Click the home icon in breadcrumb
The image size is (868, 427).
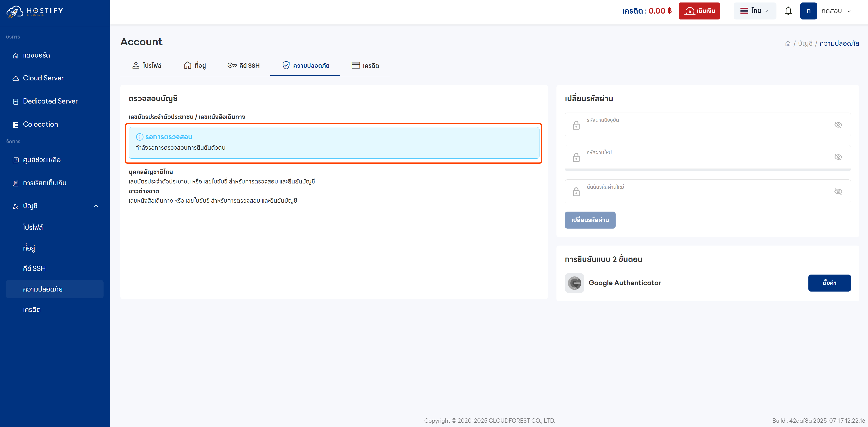(x=788, y=43)
